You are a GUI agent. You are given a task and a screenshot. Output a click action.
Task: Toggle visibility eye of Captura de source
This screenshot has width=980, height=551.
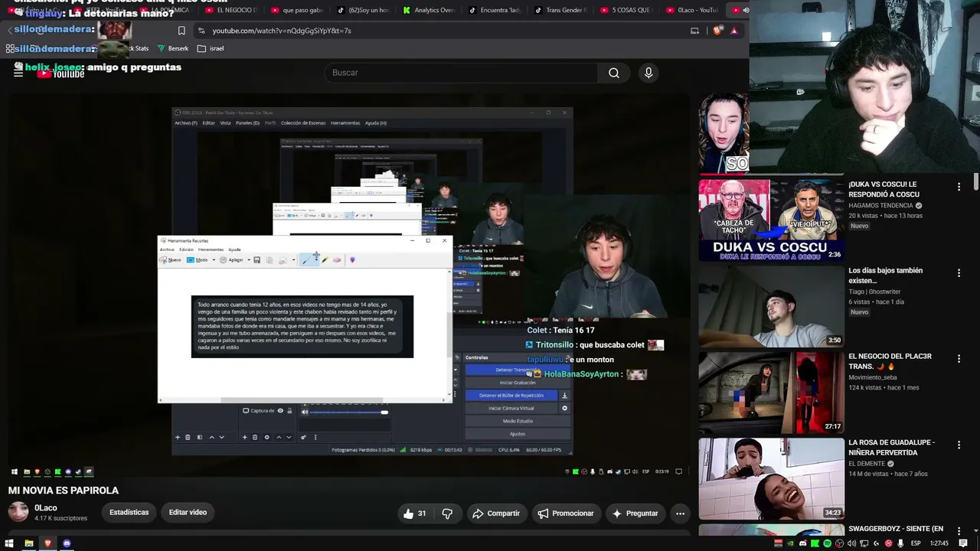pyautogui.click(x=280, y=411)
